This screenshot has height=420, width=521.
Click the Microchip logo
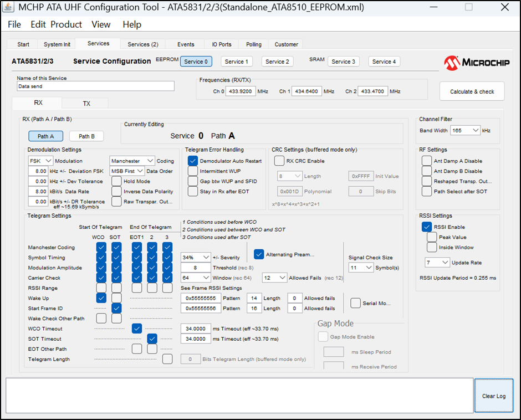click(477, 63)
